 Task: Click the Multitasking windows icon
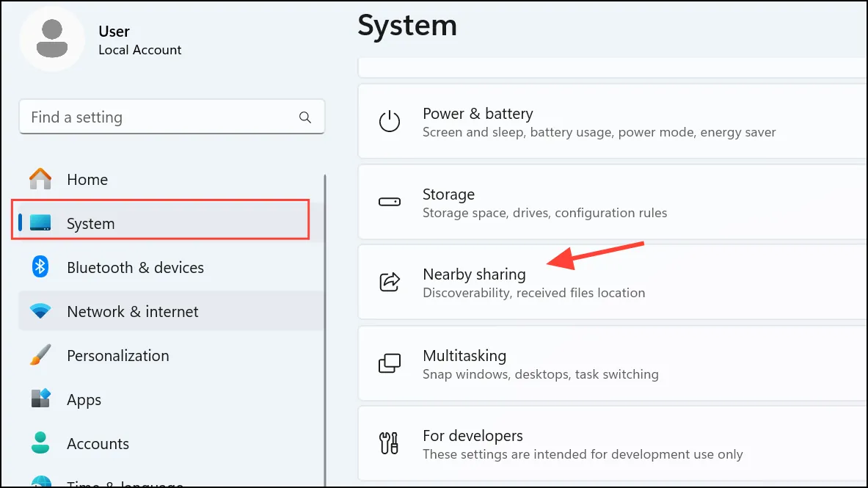click(x=389, y=363)
